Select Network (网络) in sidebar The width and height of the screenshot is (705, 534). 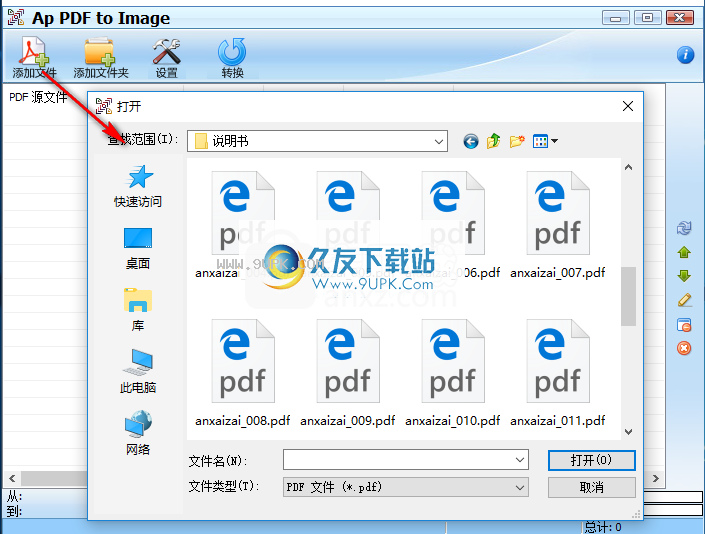click(x=138, y=433)
